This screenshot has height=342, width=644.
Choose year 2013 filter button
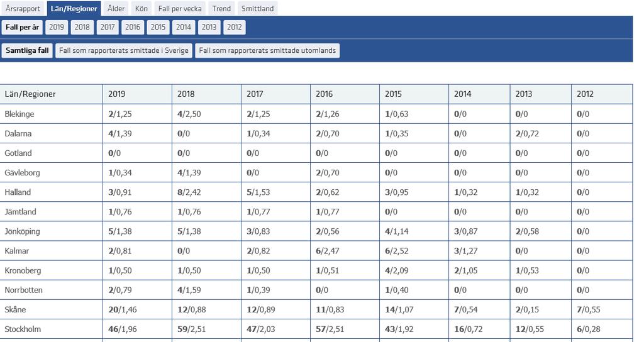[x=209, y=27]
